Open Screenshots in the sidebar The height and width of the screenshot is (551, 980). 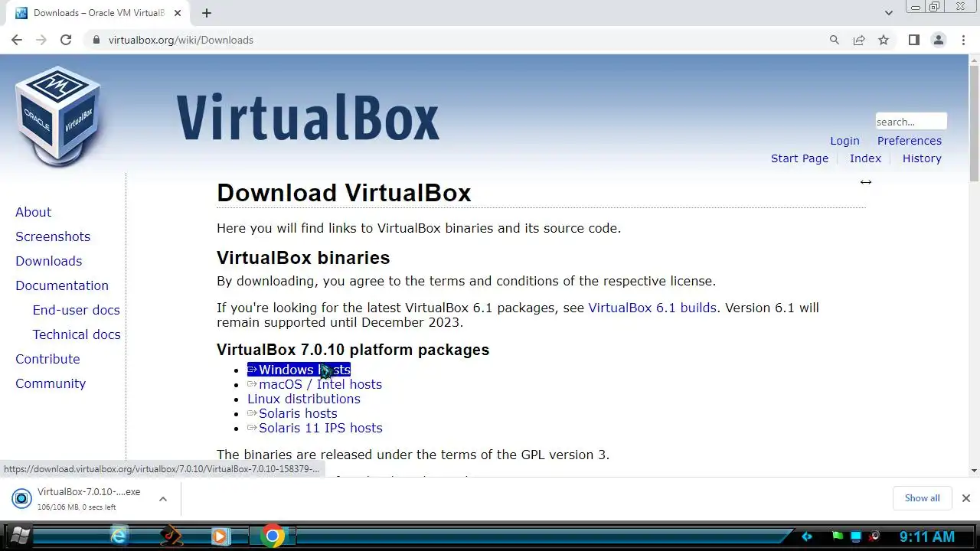[x=53, y=236]
